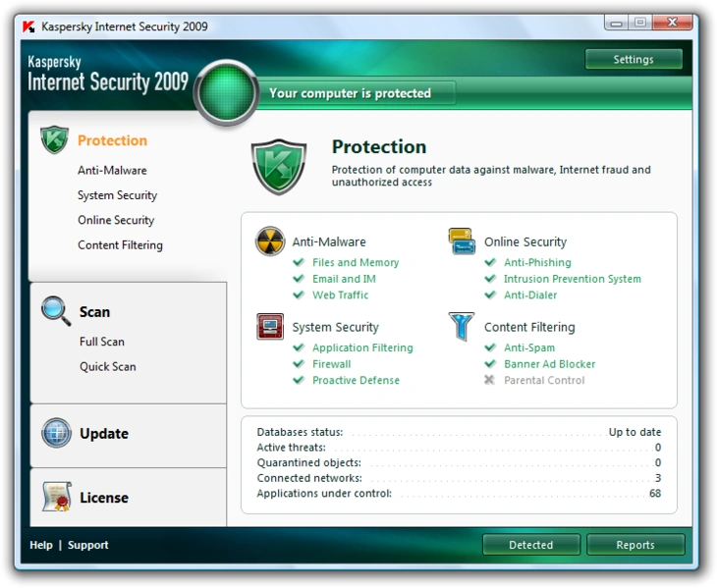Open the Reports button
717x588 pixels.
(x=635, y=545)
